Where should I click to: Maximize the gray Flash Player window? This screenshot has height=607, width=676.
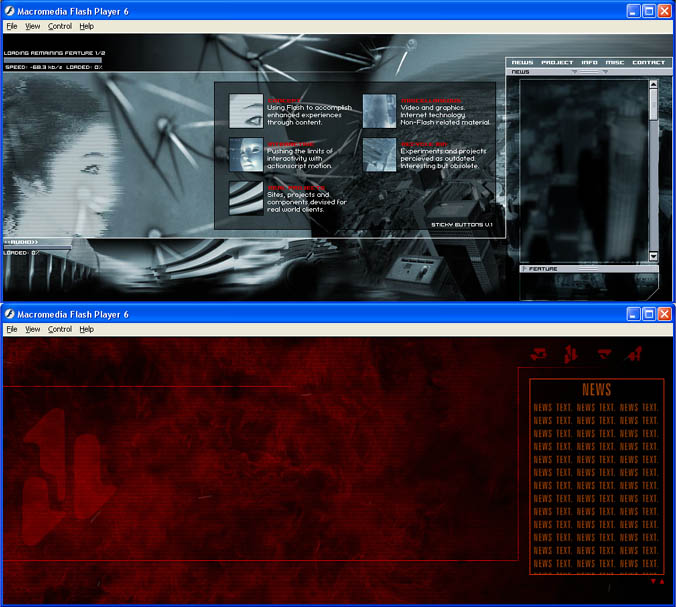click(649, 11)
